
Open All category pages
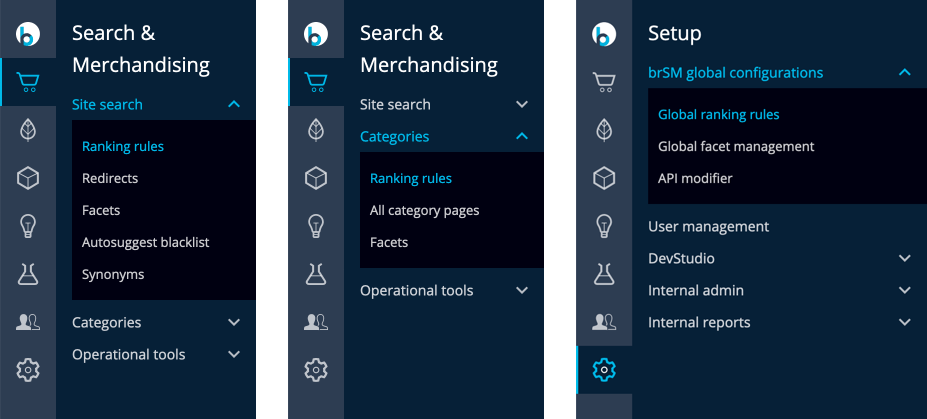(x=424, y=210)
